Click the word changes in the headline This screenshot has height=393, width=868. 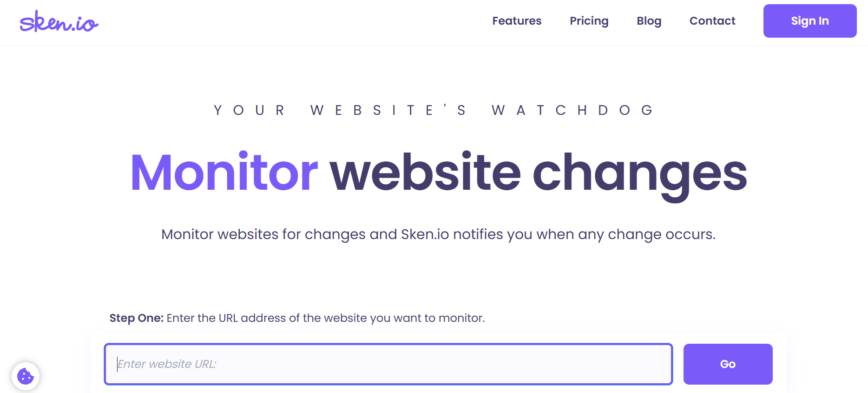coord(639,173)
